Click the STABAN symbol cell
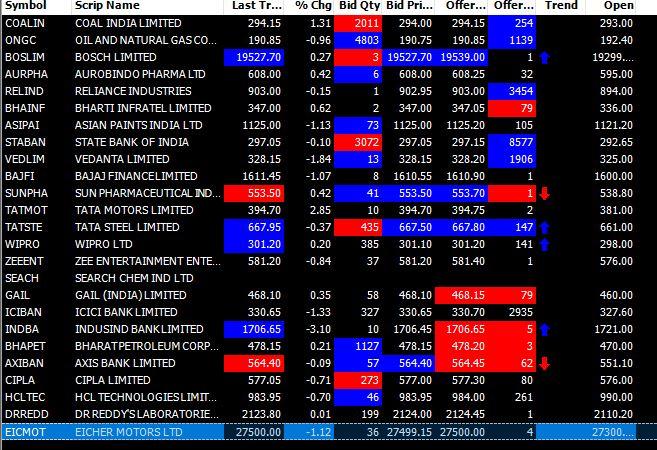The width and height of the screenshot is (657, 450). coord(26,142)
